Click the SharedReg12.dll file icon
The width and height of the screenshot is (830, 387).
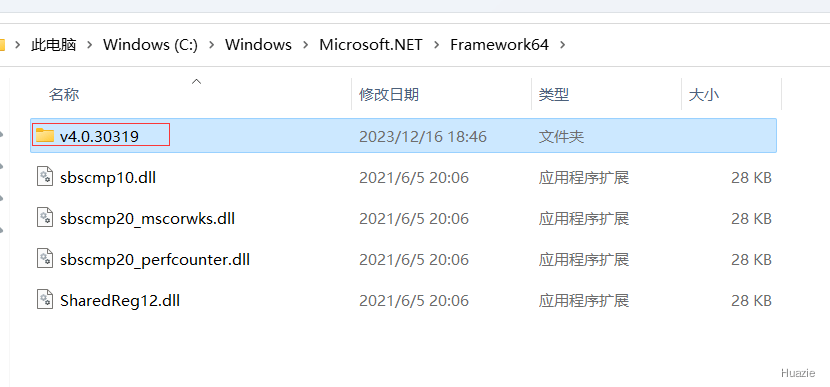(45, 300)
